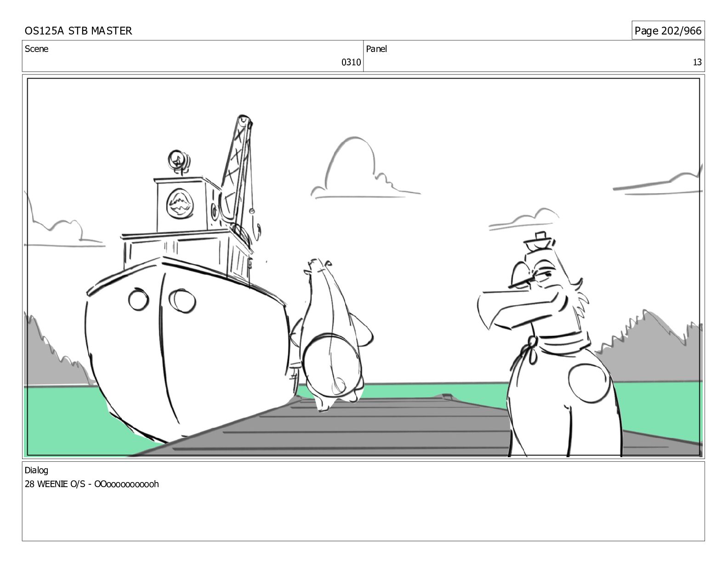Click the Panel number '13'

pyautogui.click(x=697, y=63)
